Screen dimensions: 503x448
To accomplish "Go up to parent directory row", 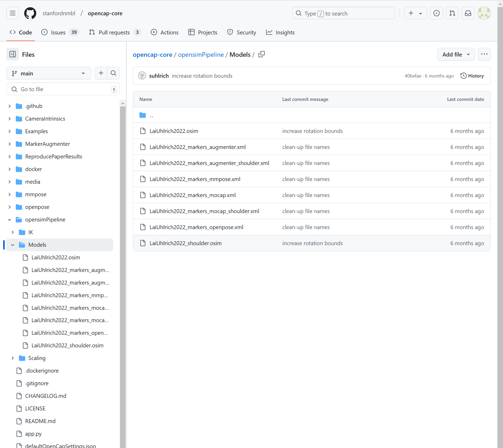I will click(x=312, y=115).
